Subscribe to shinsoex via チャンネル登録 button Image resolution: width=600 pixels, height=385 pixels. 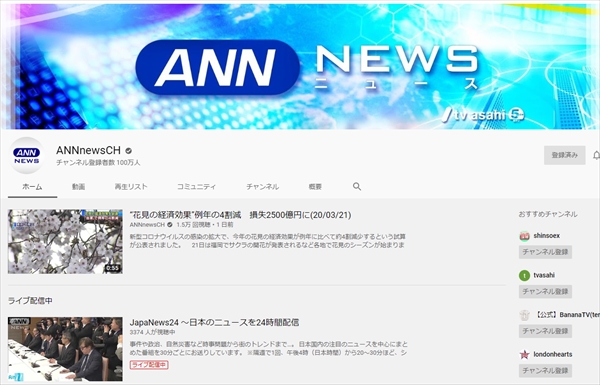coord(545,252)
